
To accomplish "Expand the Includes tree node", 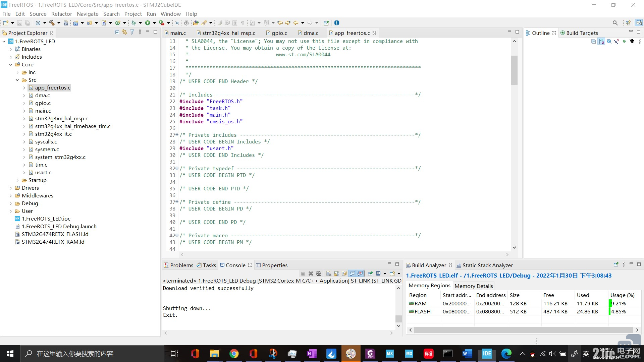I will click(11, 57).
